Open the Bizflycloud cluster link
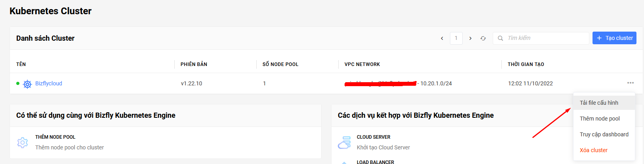 point(49,83)
